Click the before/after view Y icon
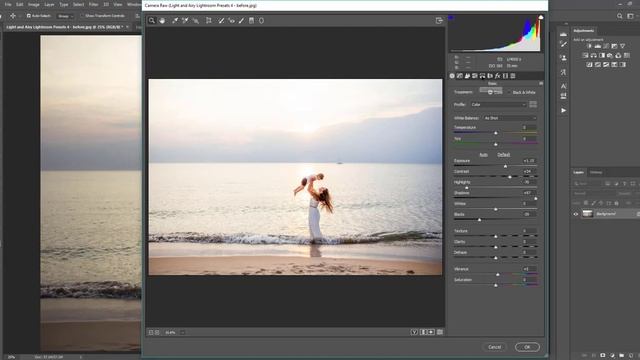Image resolution: width=640 pixels, height=360 pixels. pos(414,332)
